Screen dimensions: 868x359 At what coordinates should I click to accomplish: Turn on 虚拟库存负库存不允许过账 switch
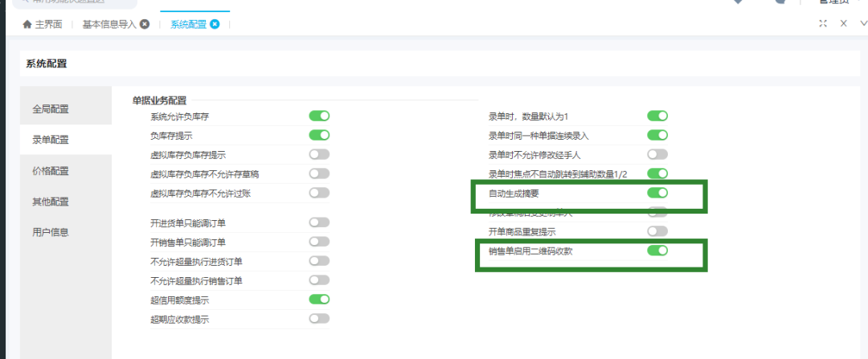[319, 193]
